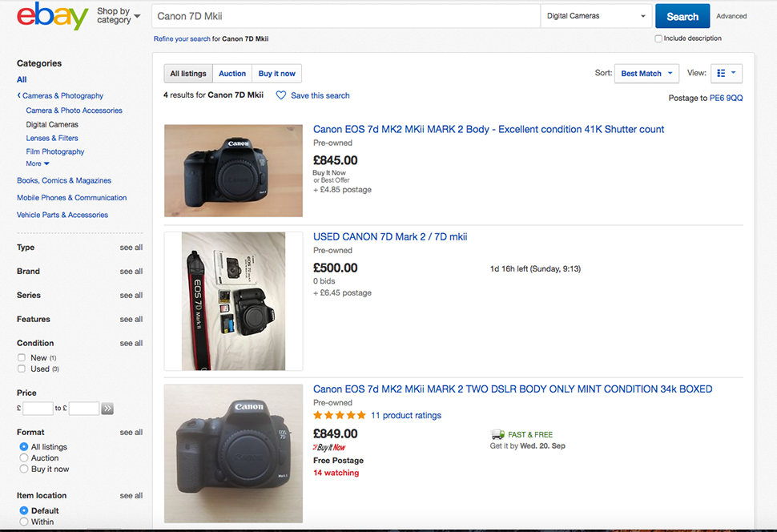777x532 pixels.
Task: Enable the Include description checkbox
Action: [658, 38]
